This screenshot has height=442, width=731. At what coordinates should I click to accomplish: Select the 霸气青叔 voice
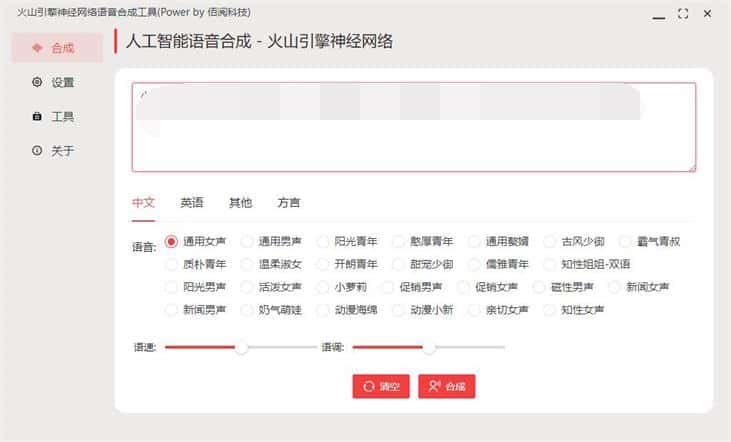(650, 242)
